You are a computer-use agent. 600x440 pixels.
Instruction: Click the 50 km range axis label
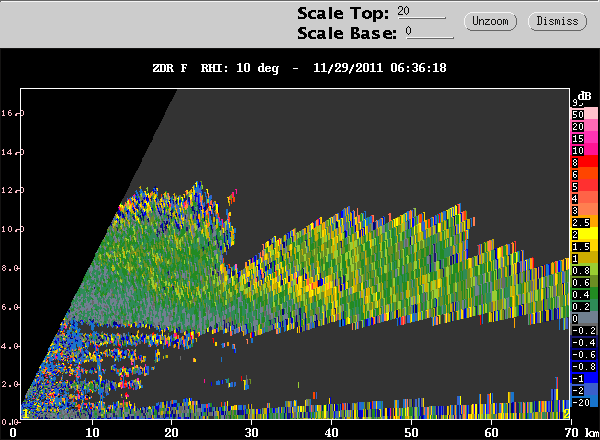pos(411,433)
